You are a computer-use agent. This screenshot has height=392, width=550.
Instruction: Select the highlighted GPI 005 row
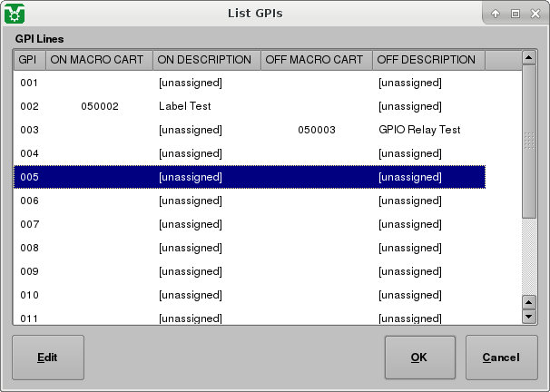tap(249, 177)
